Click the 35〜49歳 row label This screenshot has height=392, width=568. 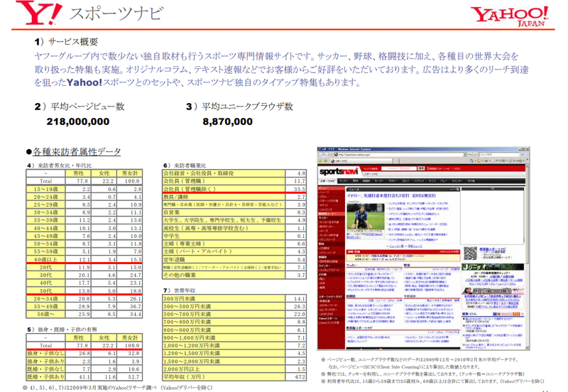pos(45,307)
